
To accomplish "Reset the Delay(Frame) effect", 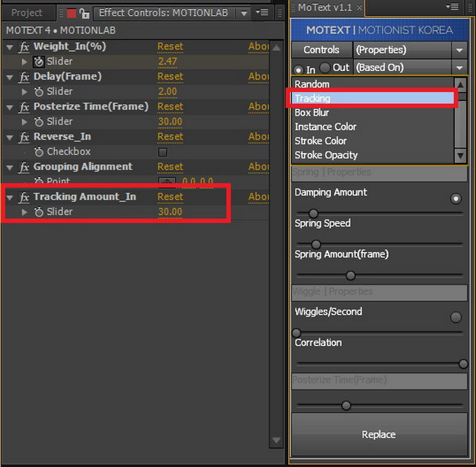I will [170, 77].
